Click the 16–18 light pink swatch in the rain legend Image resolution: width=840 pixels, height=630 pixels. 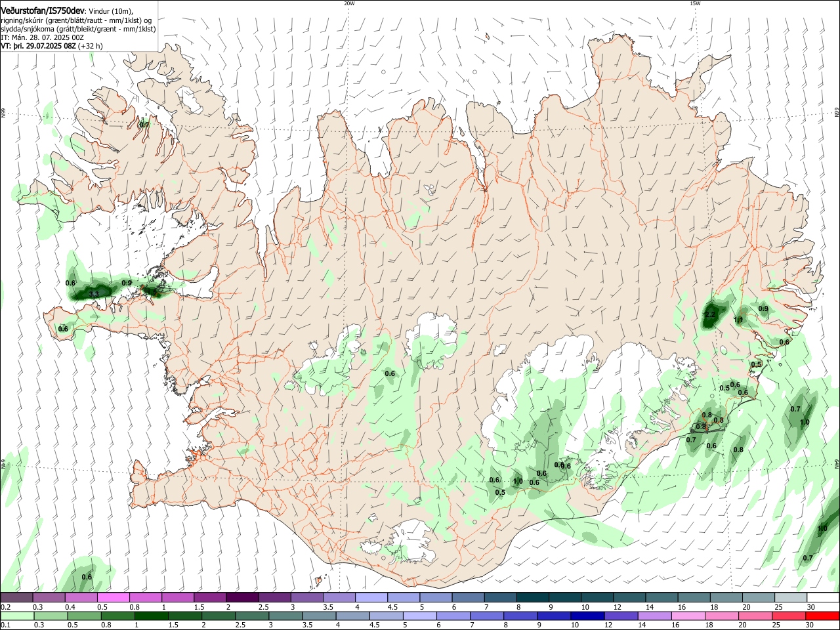pyautogui.click(x=688, y=616)
